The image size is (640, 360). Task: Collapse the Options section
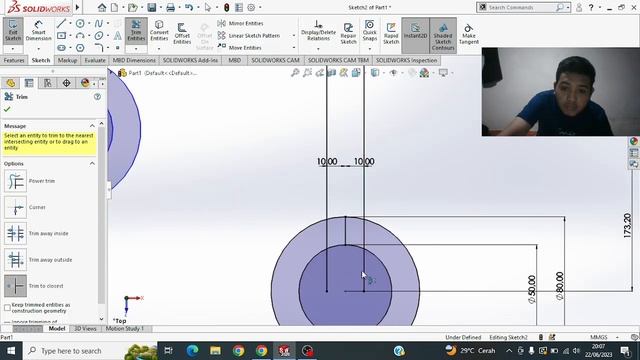[x=92, y=163]
